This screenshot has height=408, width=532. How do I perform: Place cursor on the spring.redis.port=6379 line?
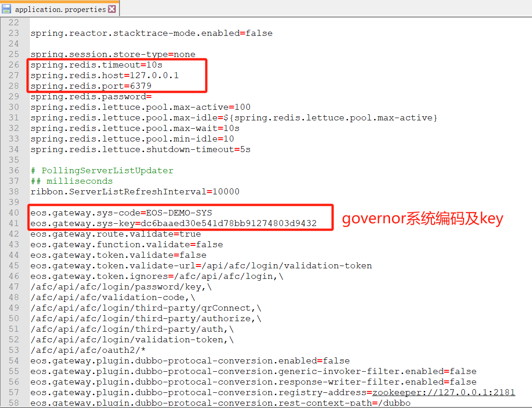tap(91, 86)
